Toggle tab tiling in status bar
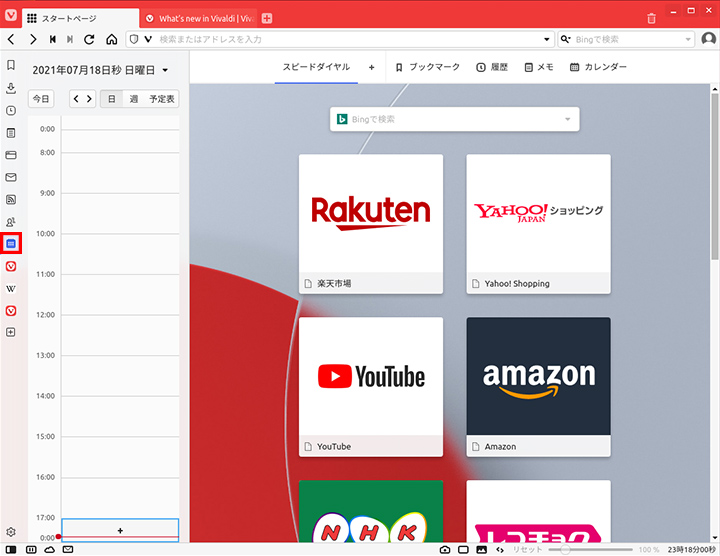The height and width of the screenshot is (556, 720). 463,550
